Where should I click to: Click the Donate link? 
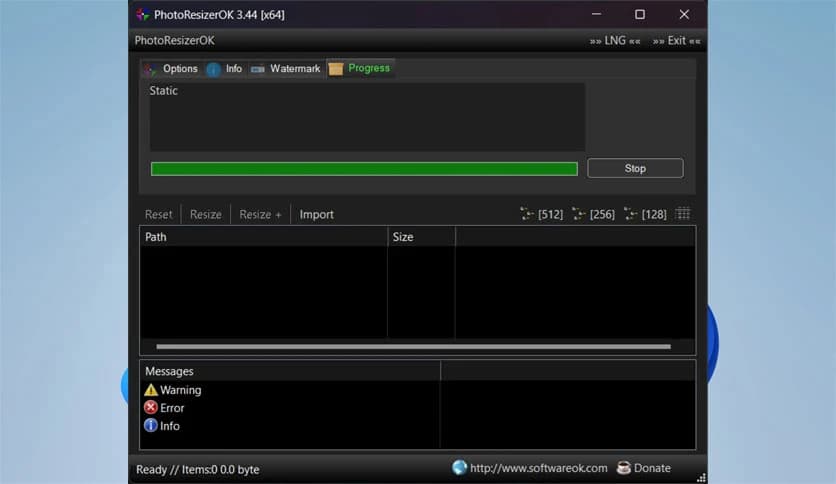[652, 468]
